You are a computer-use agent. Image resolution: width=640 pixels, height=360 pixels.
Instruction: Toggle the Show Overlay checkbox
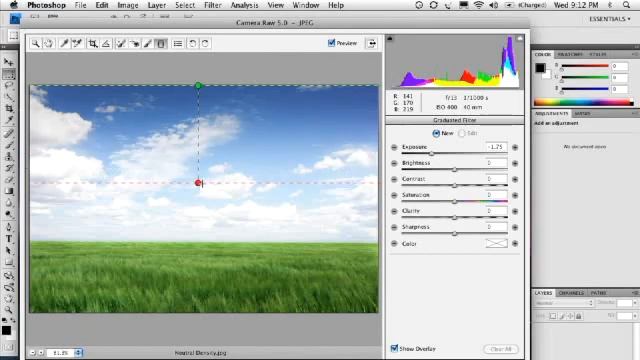tap(394, 348)
